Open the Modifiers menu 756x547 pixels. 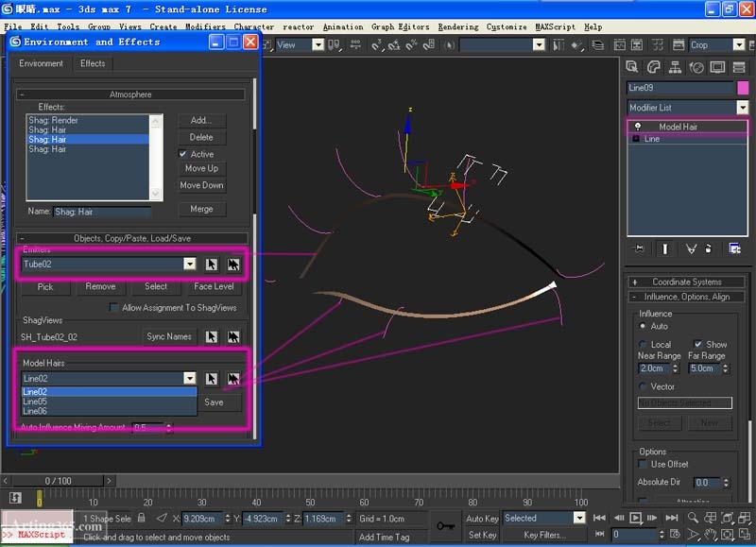[205, 27]
